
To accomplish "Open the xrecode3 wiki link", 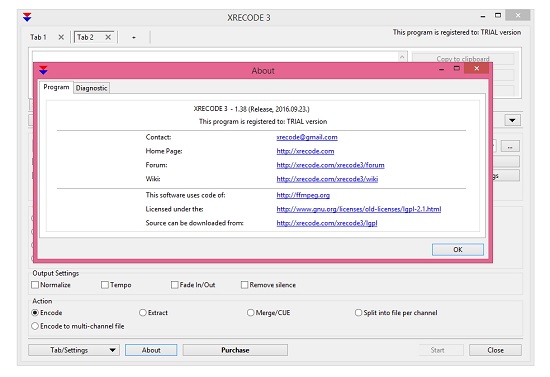I will (327, 179).
